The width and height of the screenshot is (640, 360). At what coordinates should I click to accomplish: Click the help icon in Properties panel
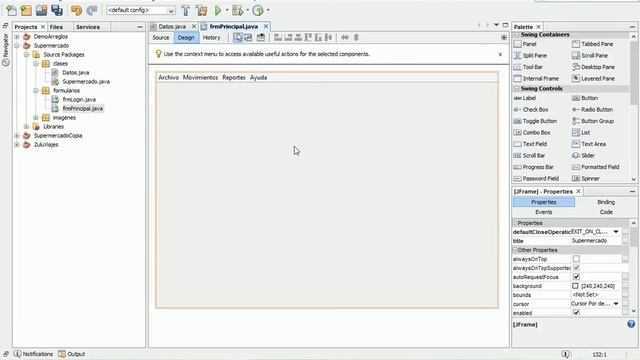coord(631,324)
